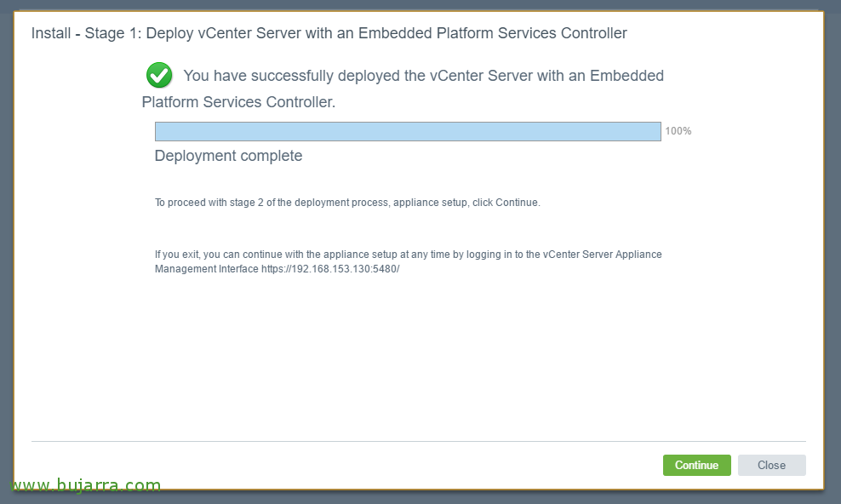841x504 pixels.
Task: Click the green success checkmark icon
Action: pos(159,75)
